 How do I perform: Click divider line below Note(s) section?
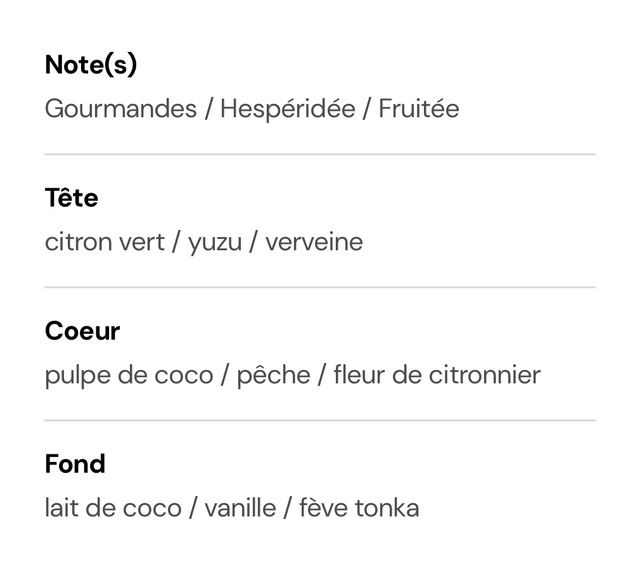point(320,154)
